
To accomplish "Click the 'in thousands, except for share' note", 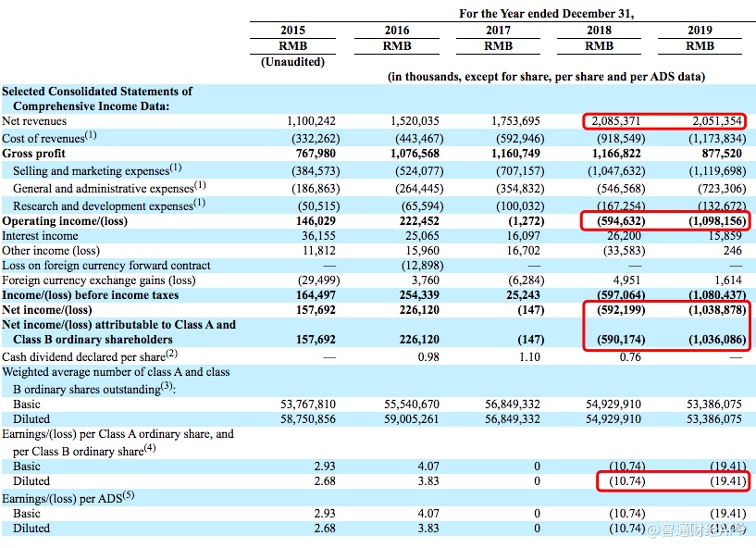I will click(x=546, y=77).
